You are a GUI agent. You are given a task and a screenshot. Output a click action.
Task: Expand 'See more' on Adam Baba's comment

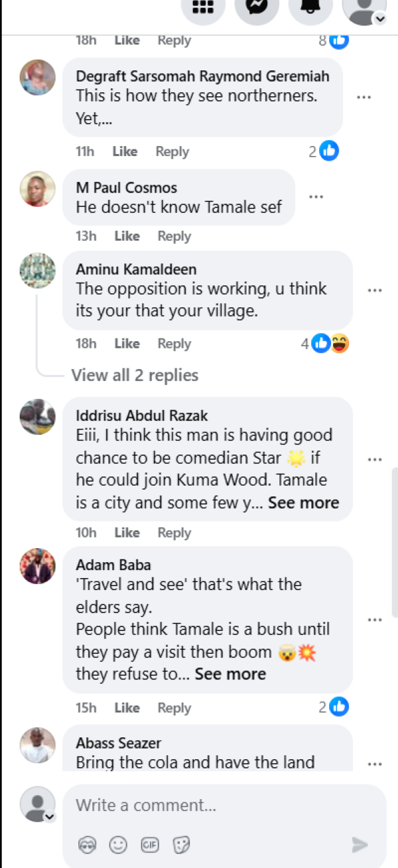[x=230, y=674]
